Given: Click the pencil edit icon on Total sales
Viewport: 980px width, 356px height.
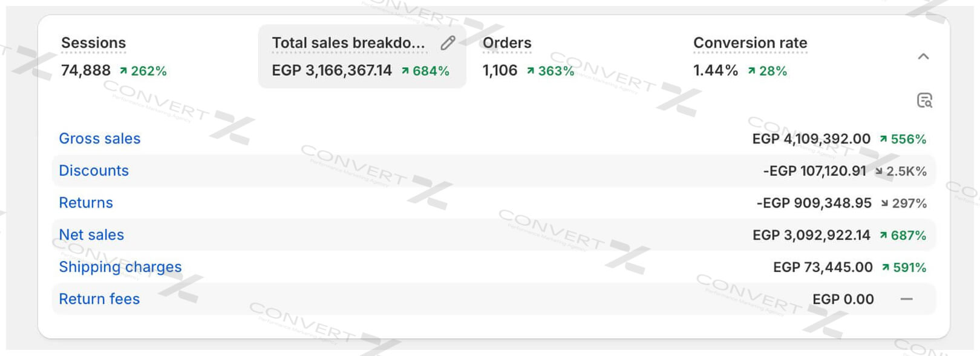Looking at the screenshot, I should [448, 43].
